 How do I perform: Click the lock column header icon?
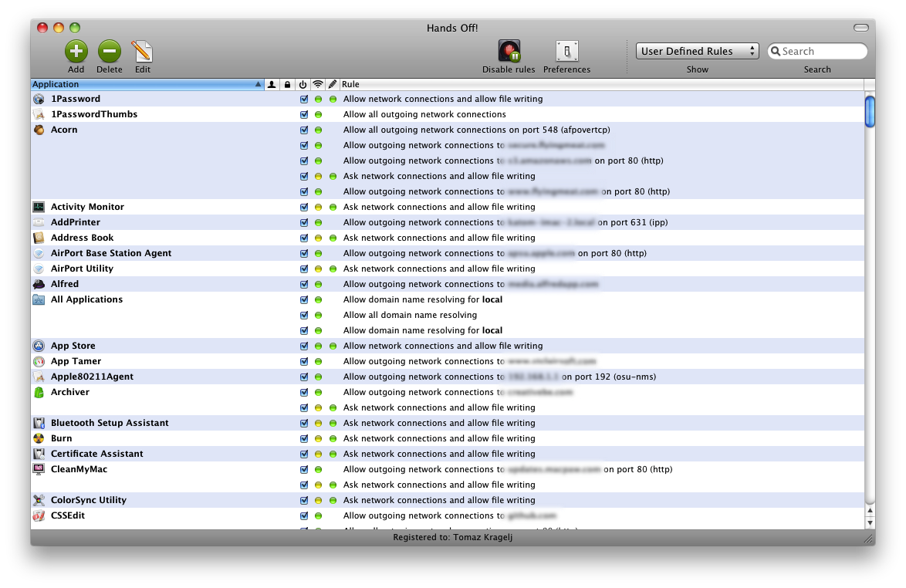coord(287,84)
